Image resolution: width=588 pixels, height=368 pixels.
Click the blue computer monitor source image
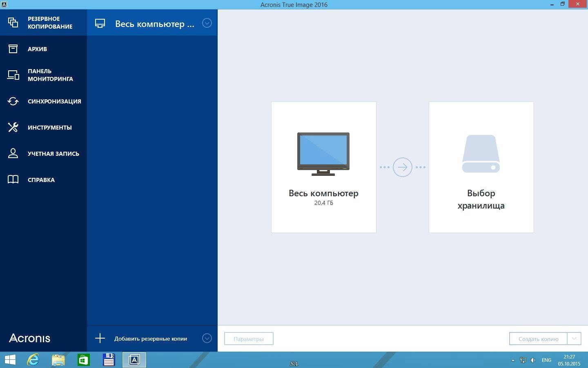tap(323, 154)
